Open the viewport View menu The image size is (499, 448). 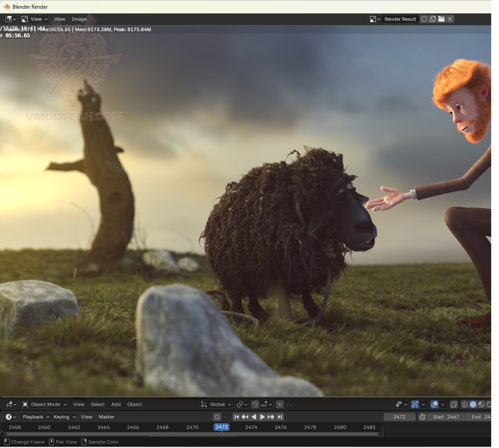[78, 404]
